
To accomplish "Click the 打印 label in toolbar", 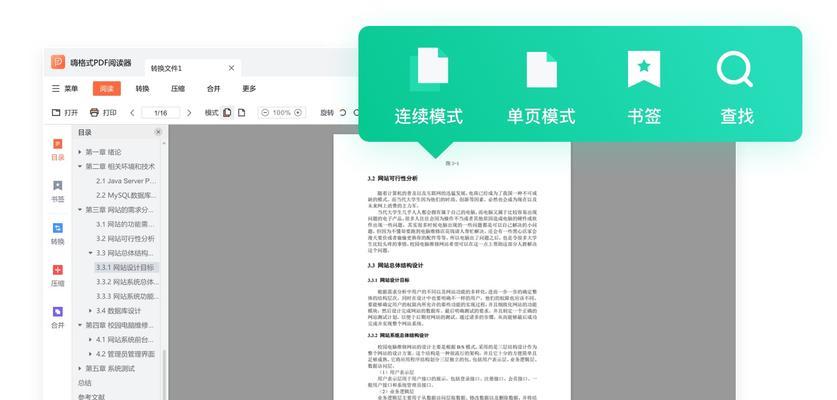I will [x=109, y=113].
